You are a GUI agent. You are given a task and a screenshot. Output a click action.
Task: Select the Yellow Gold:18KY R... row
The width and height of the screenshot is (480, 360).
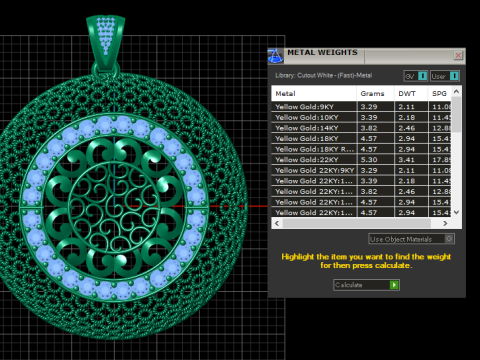click(361, 149)
